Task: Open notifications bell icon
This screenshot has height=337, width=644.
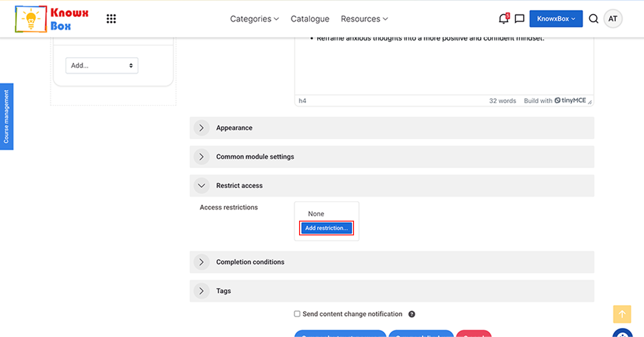Action: pyautogui.click(x=504, y=19)
